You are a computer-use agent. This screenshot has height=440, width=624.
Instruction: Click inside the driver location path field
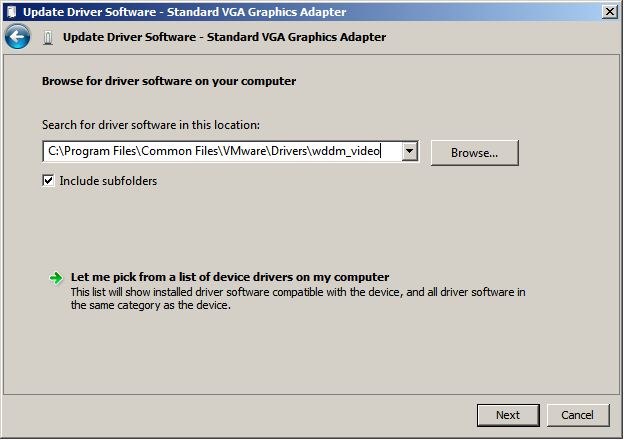click(222, 152)
